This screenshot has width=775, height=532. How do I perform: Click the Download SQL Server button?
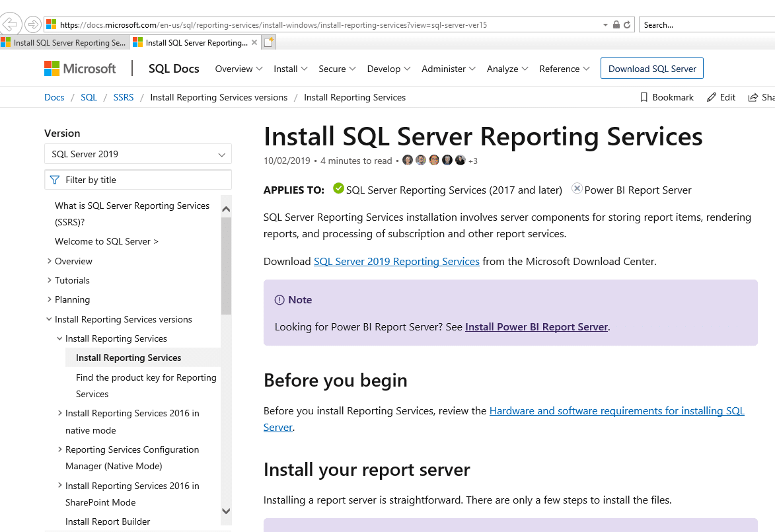[652, 69]
